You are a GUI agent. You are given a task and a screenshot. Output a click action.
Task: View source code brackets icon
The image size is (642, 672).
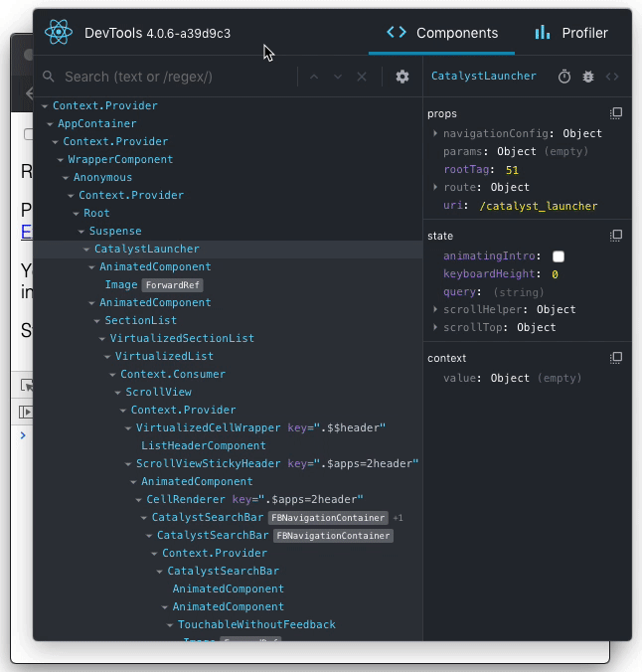click(x=612, y=77)
